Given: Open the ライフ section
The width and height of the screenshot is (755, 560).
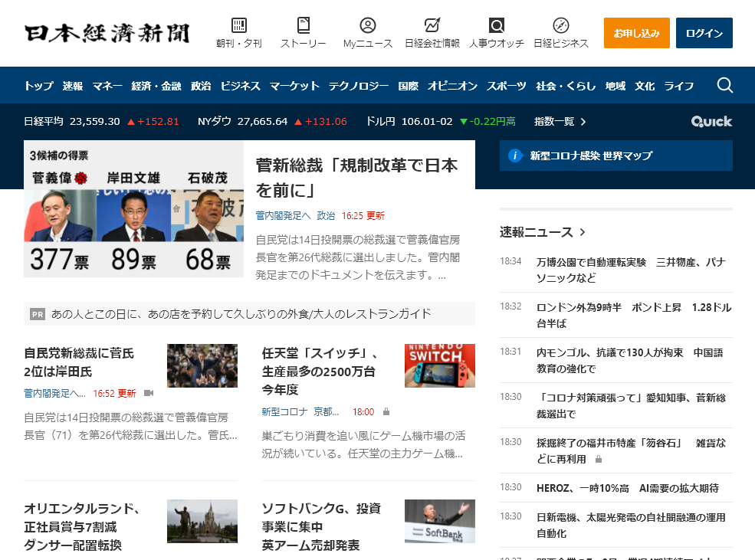Looking at the screenshot, I should 679,86.
